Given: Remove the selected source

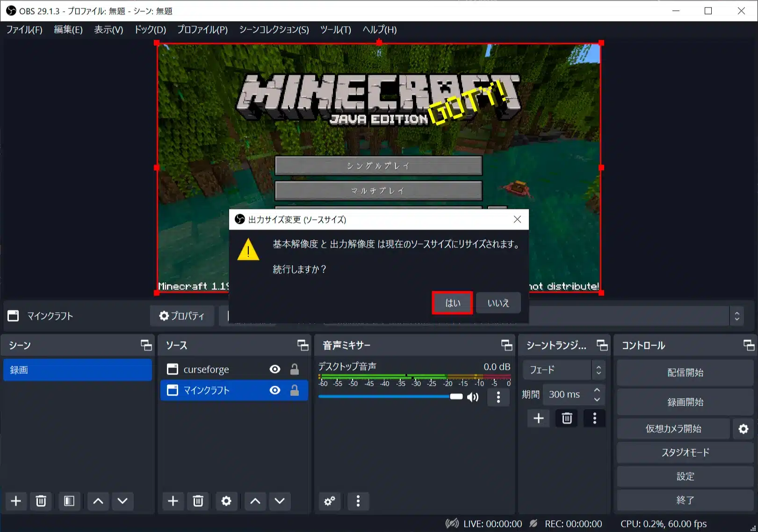Looking at the screenshot, I should pos(198,501).
